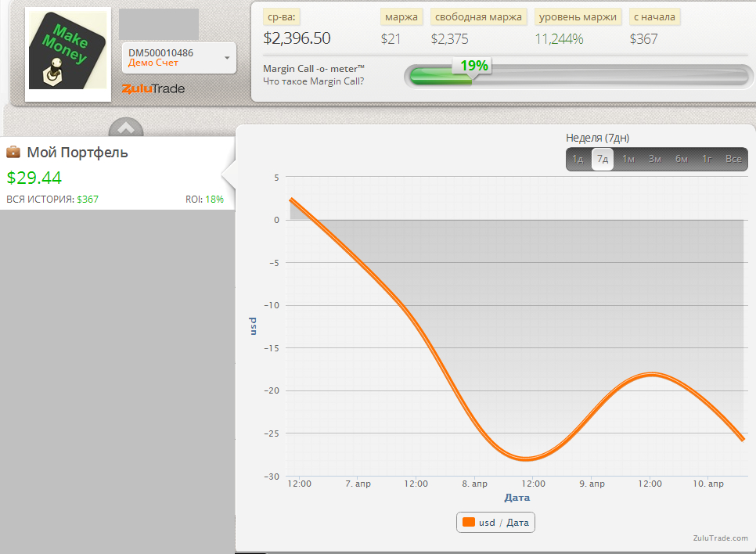Click the с начала label
This screenshot has height=554, width=756.
[654, 17]
